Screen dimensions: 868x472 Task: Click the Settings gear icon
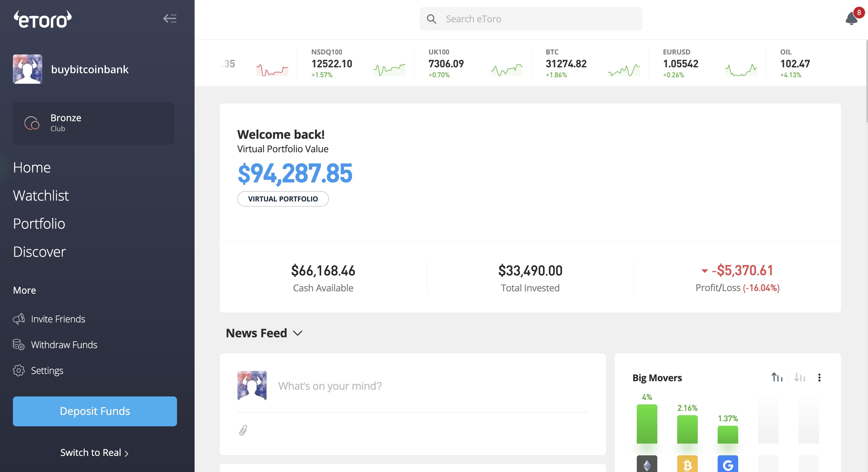19,370
